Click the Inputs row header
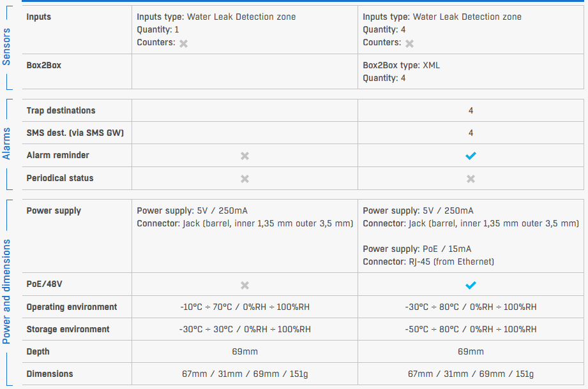This screenshot has height=389, width=588. click(39, 17)
